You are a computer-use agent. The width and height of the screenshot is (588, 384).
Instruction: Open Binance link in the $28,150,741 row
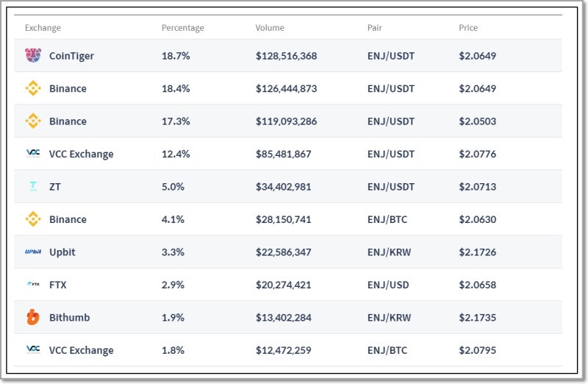[68, 219]
